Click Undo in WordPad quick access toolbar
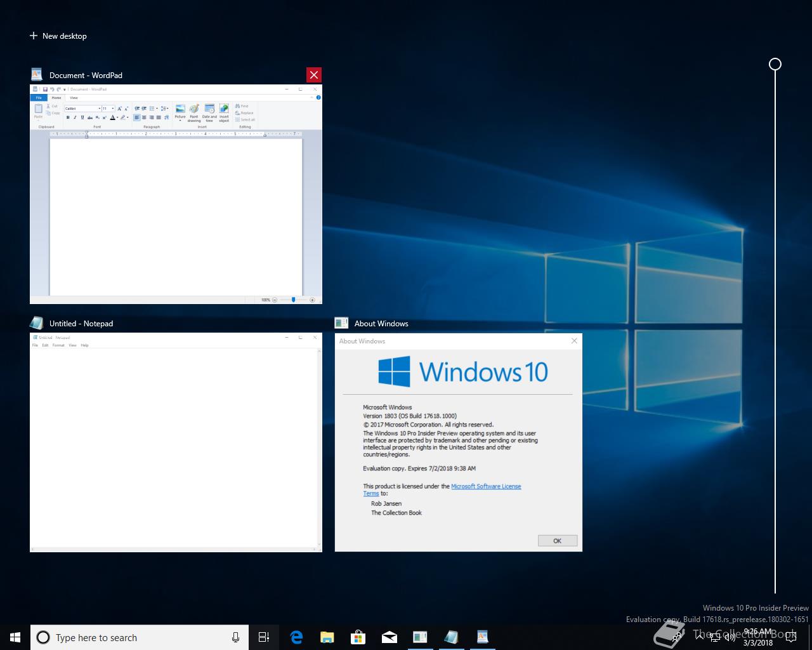Image resolution: width=812 pixels, height=650 pixels. tap(52, 90)
